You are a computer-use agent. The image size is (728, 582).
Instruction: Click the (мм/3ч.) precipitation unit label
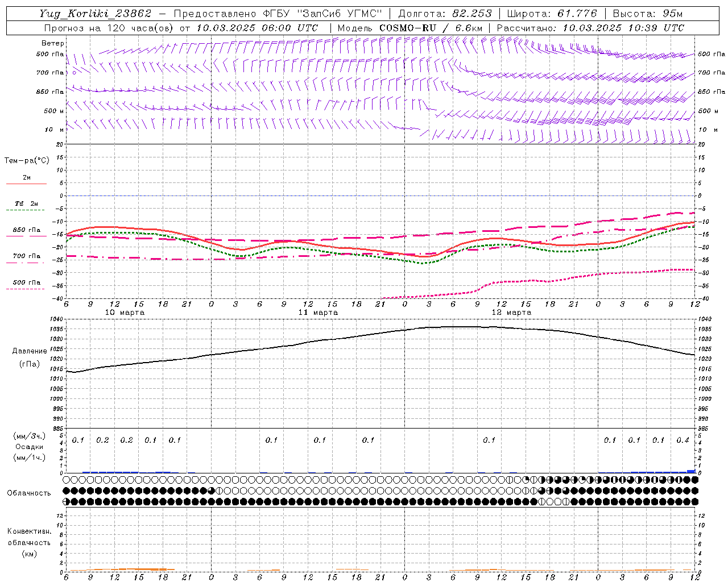pyautogui.click(x=30, y=436)
